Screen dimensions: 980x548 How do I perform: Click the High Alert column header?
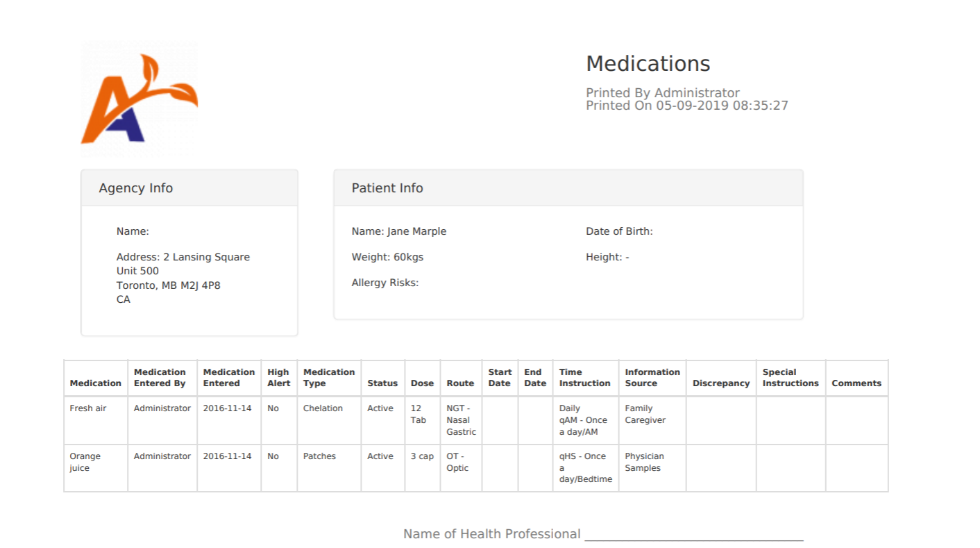click(x=278, y=378)
